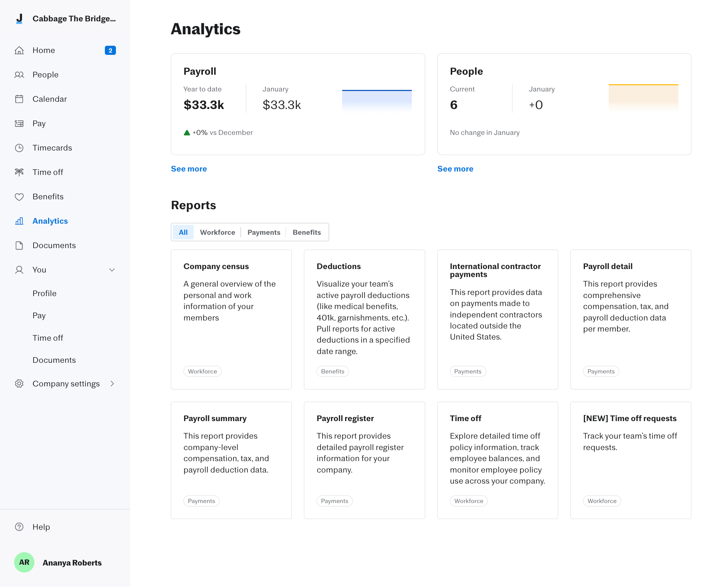723x588 pixels.
Task: Open the Help question mark icon
Action: tap(19, 527)
